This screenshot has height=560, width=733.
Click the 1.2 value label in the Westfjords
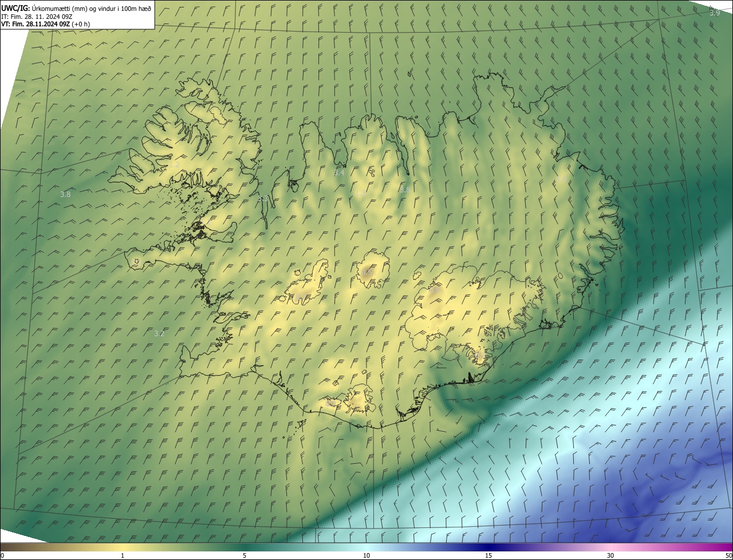click(x=174, y=164)
